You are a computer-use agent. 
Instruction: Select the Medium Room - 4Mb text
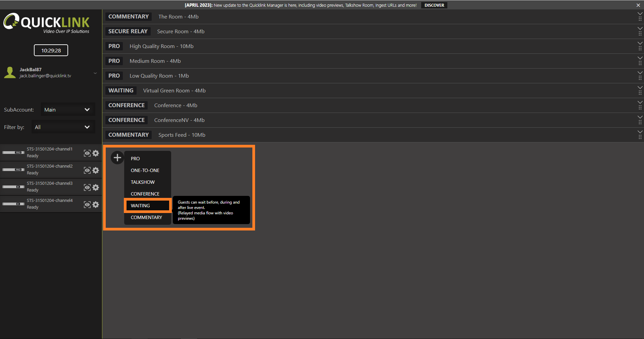pyautogui.click(x=155, y=61)
